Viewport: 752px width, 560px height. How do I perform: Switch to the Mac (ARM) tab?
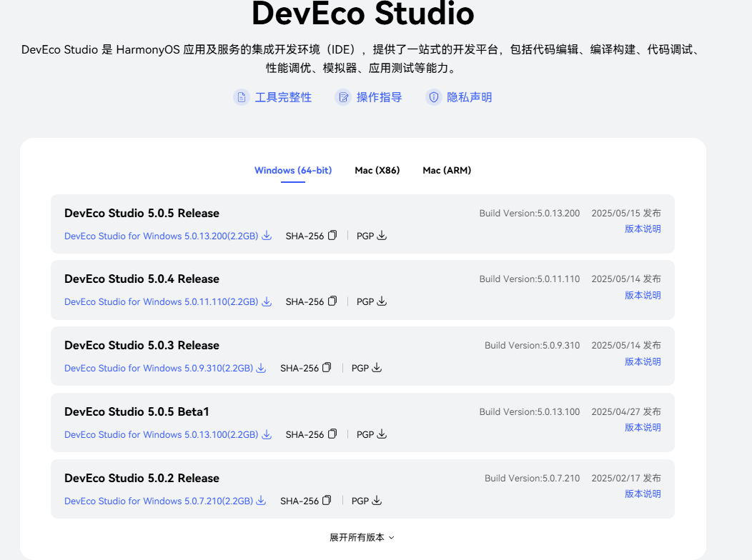coord(447,170)
